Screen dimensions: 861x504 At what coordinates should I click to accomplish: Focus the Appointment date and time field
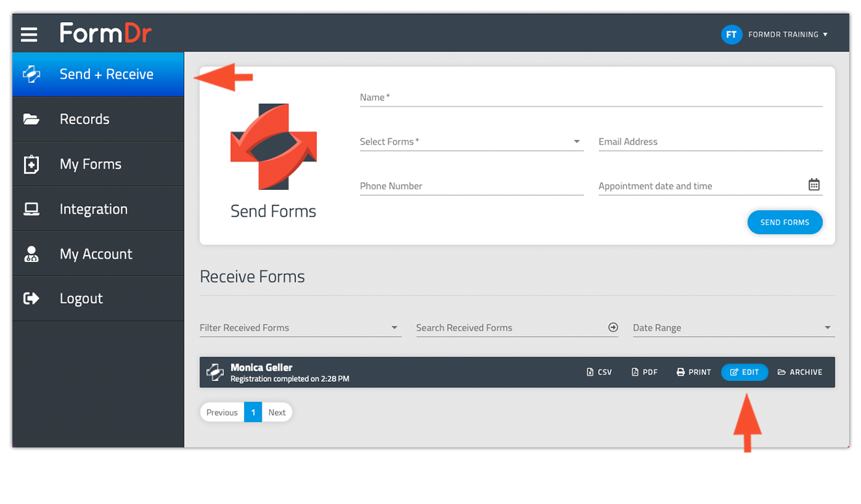click(711, 186)
